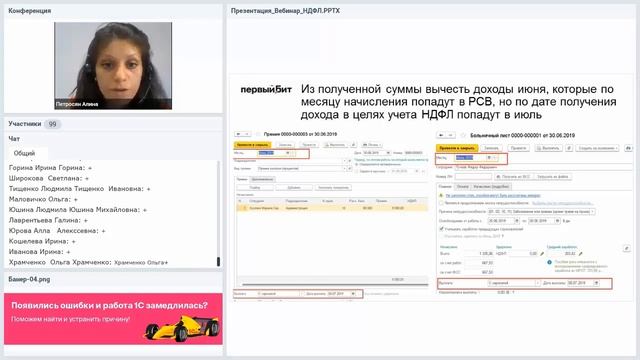The height and width of the screenshot is (360, 640).
Task: Click paperclip attachments icon in Премия toolbar
Action: [353, 145]
